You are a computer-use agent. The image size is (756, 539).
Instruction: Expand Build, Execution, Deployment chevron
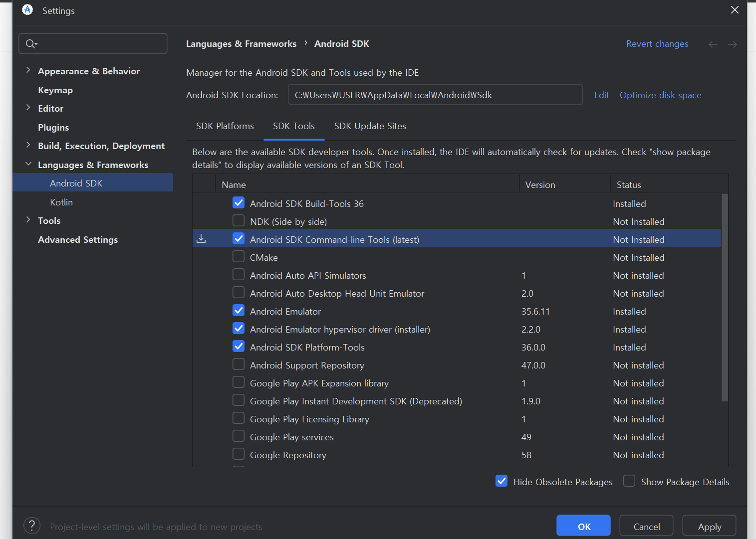[x=28, y=145]
